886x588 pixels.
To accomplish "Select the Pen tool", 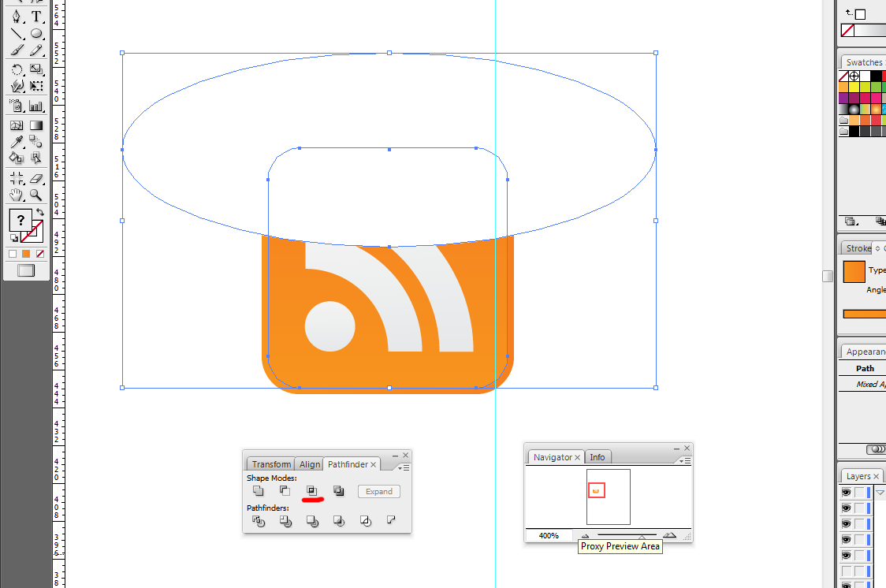I will [x=17, y=17].
